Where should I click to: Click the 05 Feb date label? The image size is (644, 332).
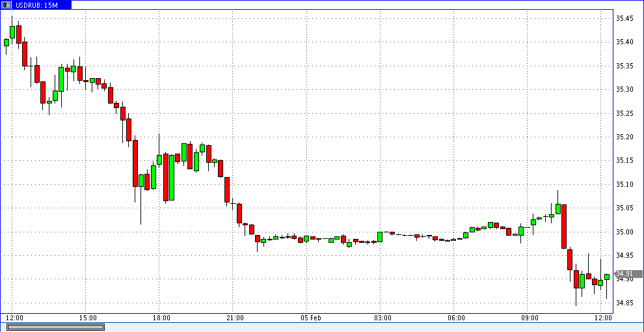click(311, 318)
